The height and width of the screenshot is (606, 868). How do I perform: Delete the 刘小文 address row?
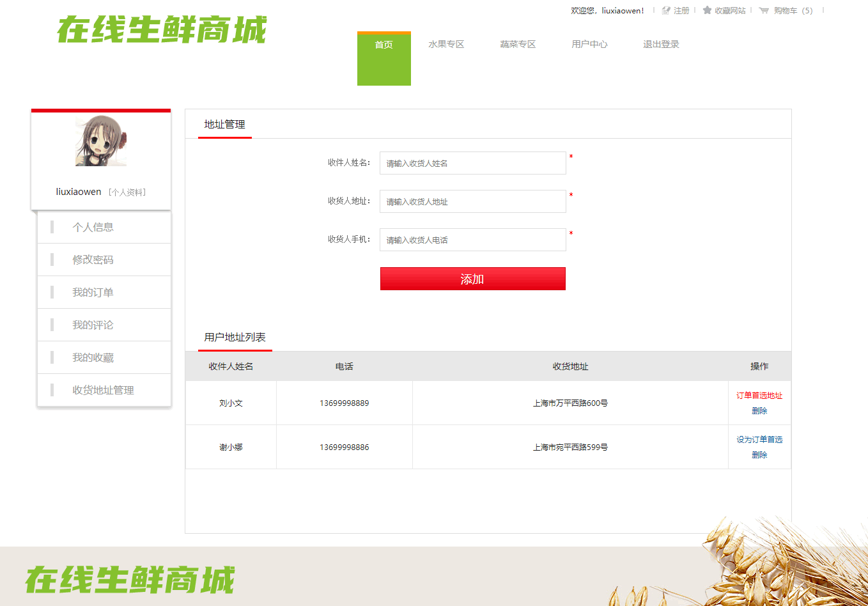(x=759, y=411)
